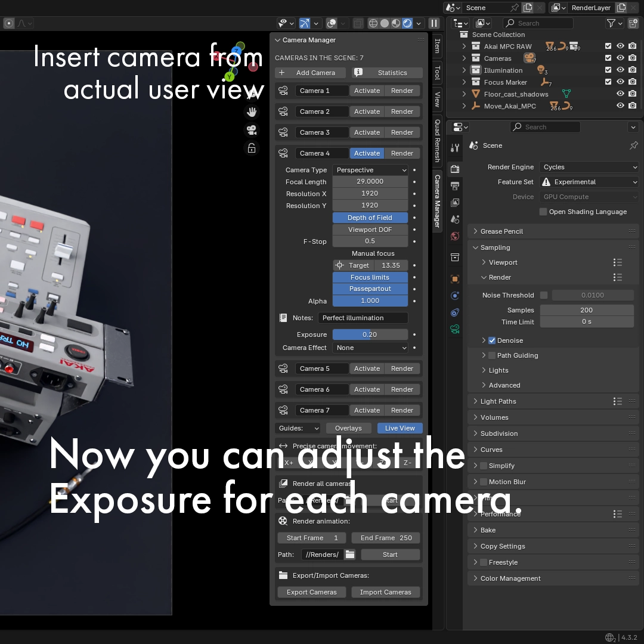Click the F-Stop value field
This screenshot has width=644, height=644.
tap(370, 241)
